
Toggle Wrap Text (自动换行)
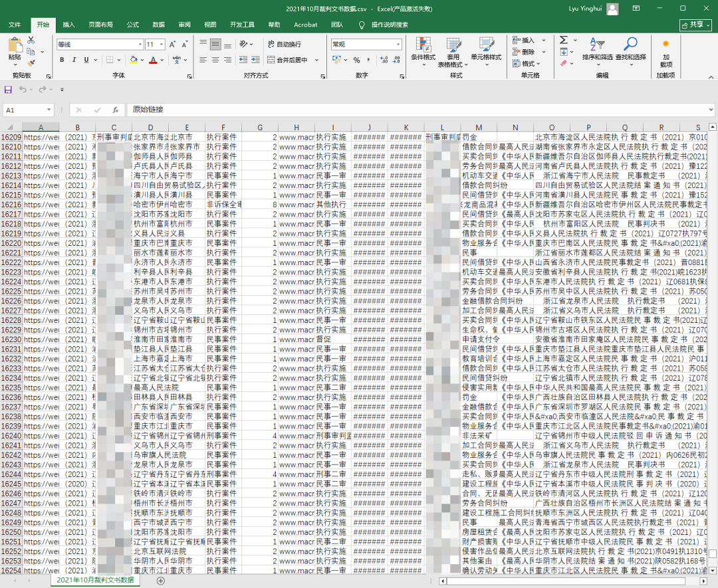click(x=285, y=44)
